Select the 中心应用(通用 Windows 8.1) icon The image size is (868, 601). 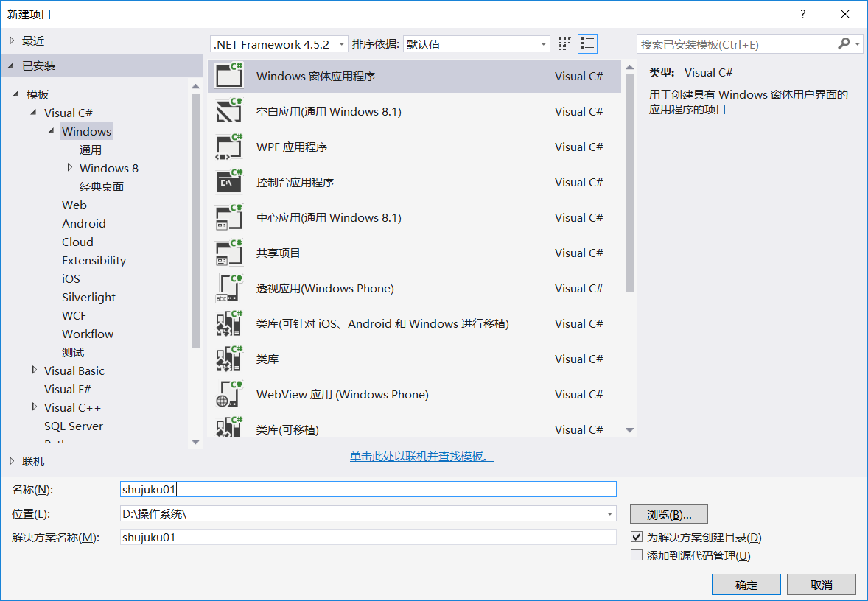click(229, 217)
